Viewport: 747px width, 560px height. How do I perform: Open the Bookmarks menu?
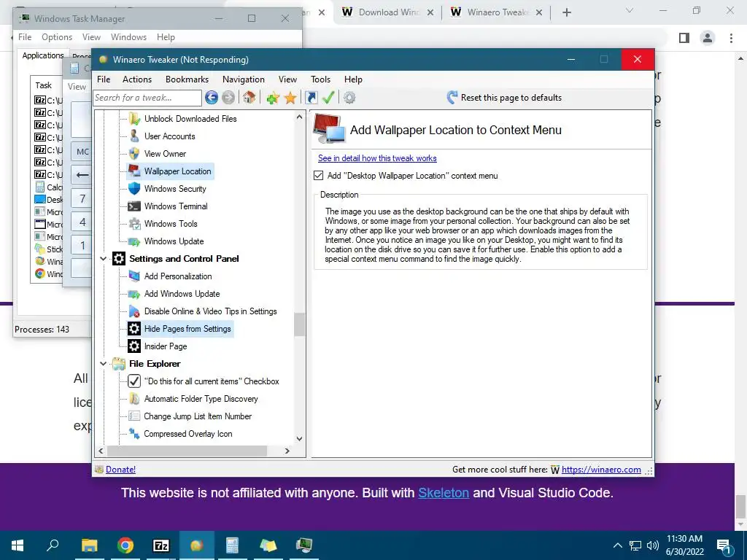coord(187,79)
